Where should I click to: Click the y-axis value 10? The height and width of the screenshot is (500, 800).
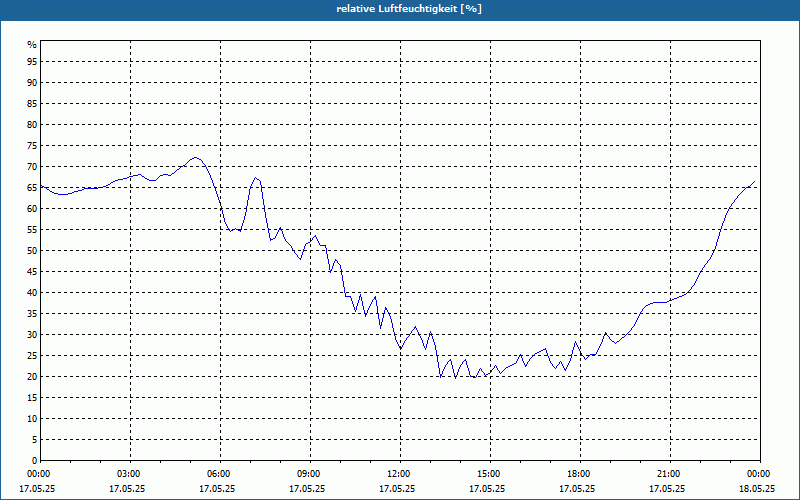tap(32, 419)
